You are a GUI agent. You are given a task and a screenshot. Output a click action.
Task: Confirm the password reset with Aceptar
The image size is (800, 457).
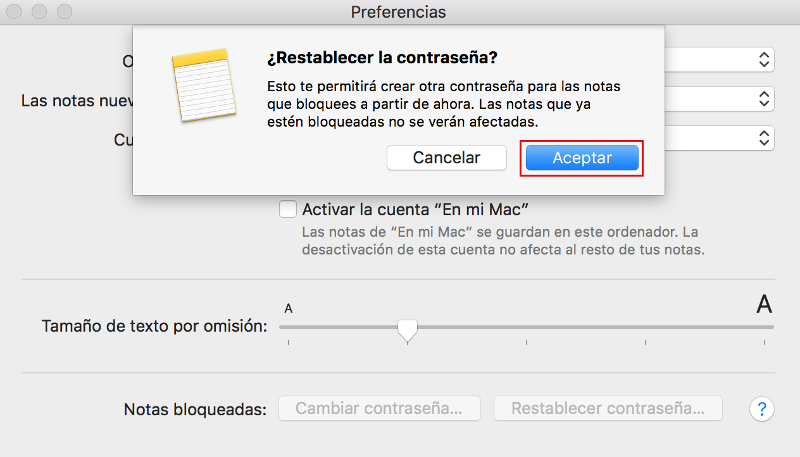[581, 158]
